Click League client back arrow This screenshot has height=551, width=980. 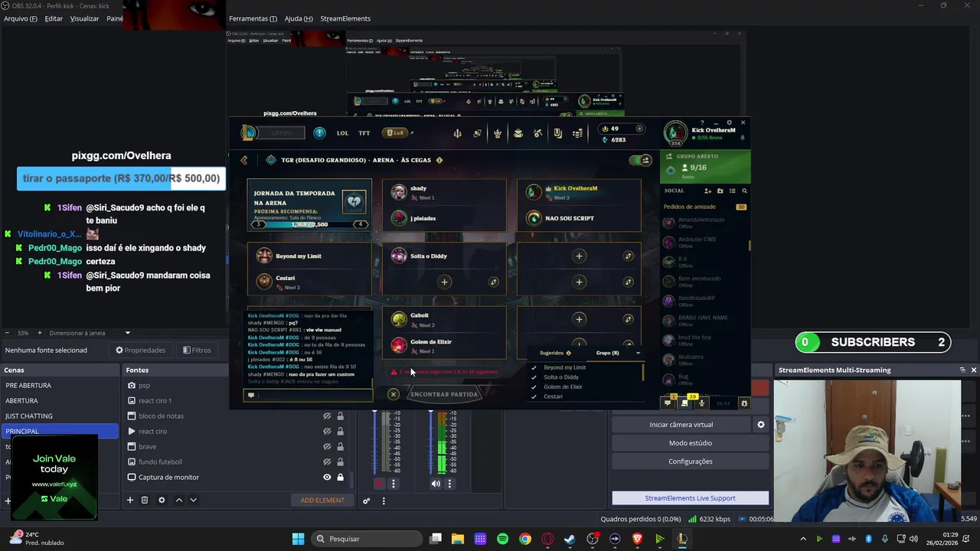click(x=244, y=160)
